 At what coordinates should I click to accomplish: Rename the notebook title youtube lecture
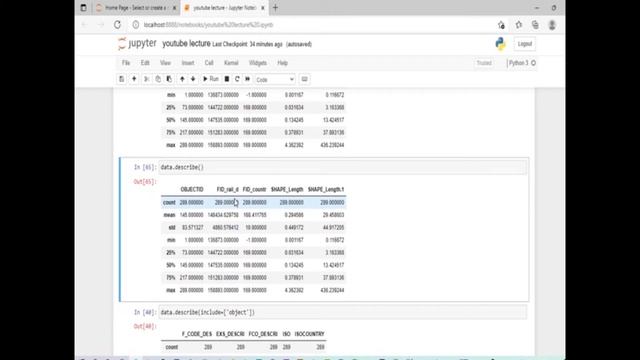click(186, 44)
